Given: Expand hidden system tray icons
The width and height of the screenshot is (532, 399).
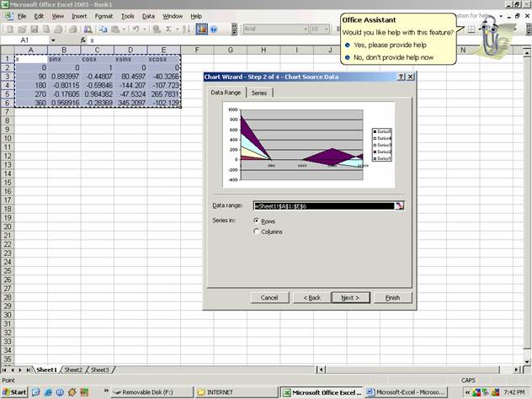Looking at the screenshot, I should tap(467, 392).
